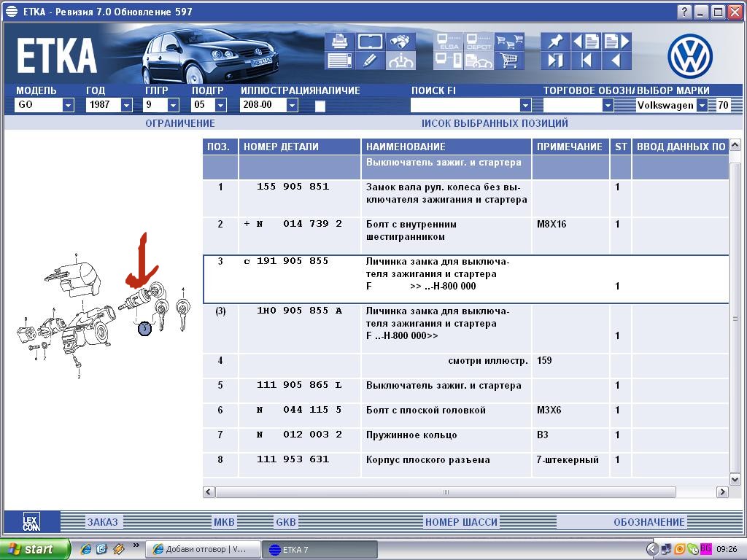This screenshot has height=560, width=747.
Task: Select part number 111 953 631
Action: 293,459
